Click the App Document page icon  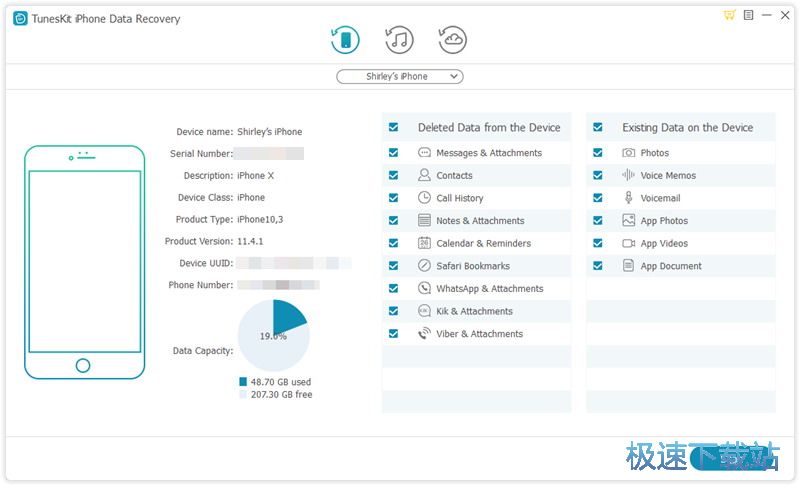pos(629,266)
